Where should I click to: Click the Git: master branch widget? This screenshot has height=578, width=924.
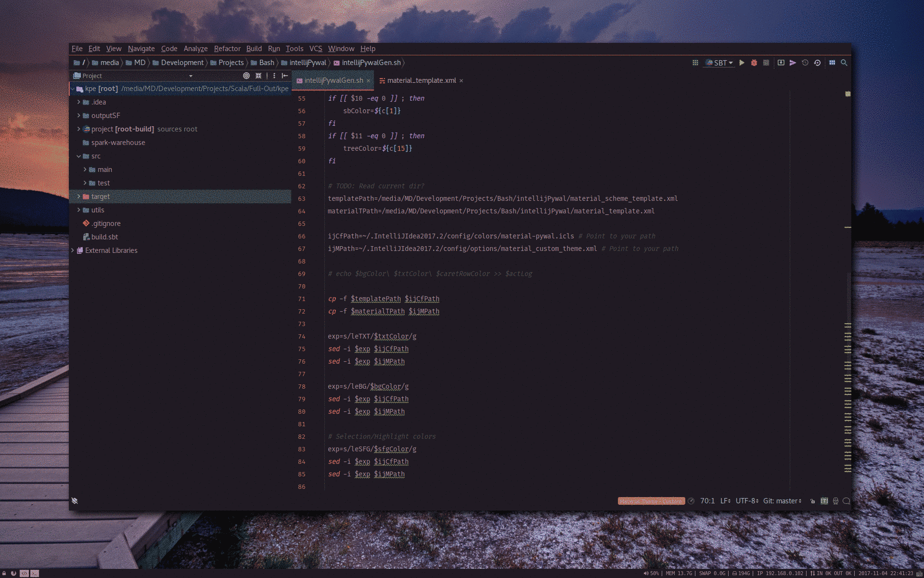point(782,501)
